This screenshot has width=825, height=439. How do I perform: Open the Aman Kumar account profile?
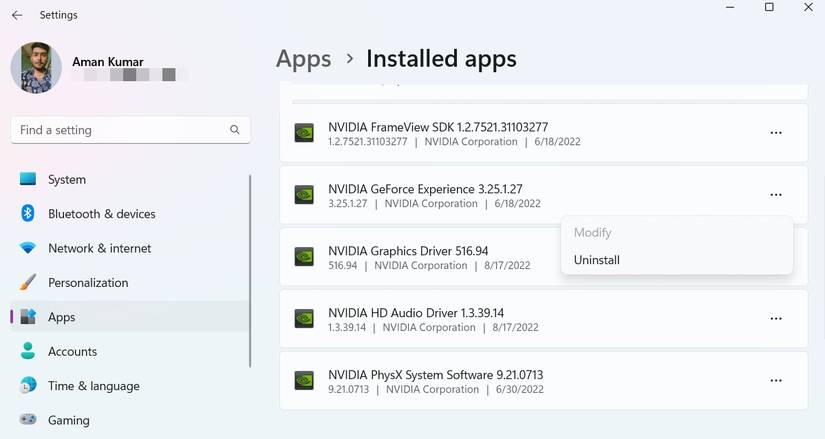[108, 62]
